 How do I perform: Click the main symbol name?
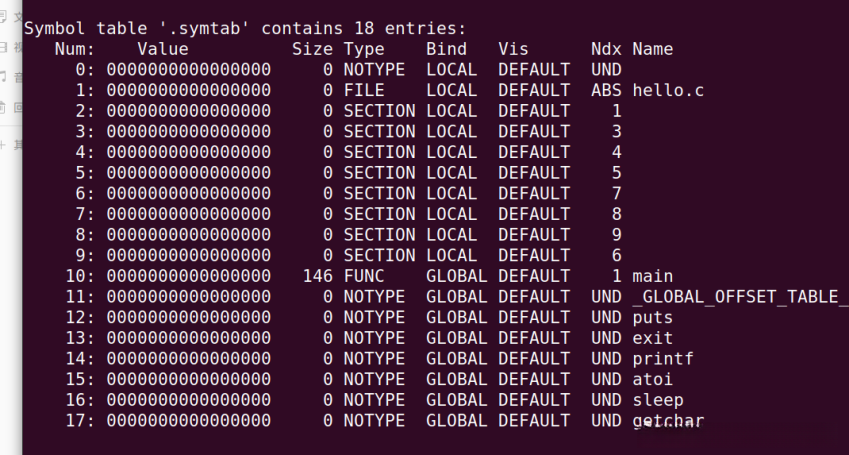click(x=652, y=276)
